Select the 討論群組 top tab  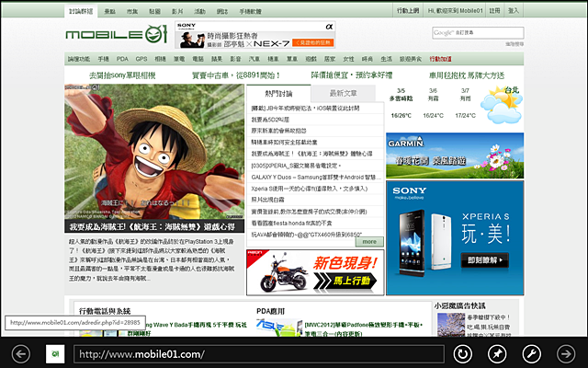tap(81, 11)
